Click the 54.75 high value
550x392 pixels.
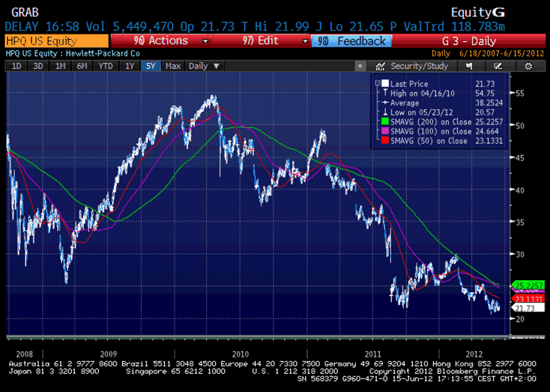click(x=485, y=94)
